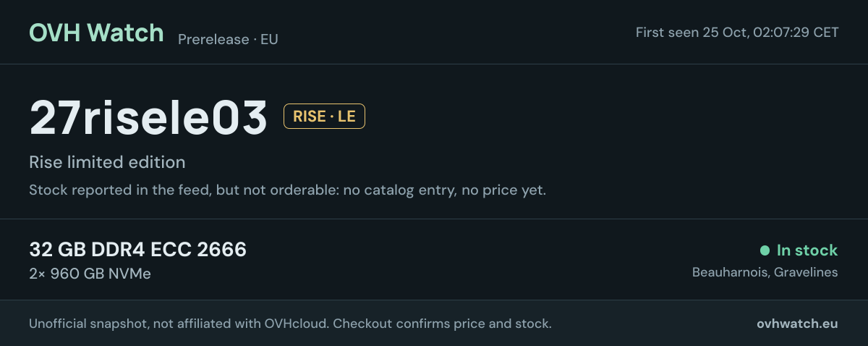Open the ovhwatch.eu link
Image resolution: width=868 pixels, height=346 pixels.
pyautogui.click(x=797, y=324)
